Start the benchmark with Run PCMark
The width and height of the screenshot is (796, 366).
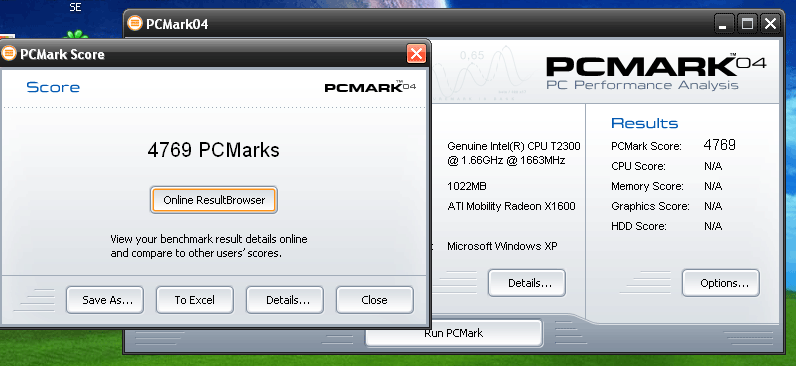coord(454,333)
